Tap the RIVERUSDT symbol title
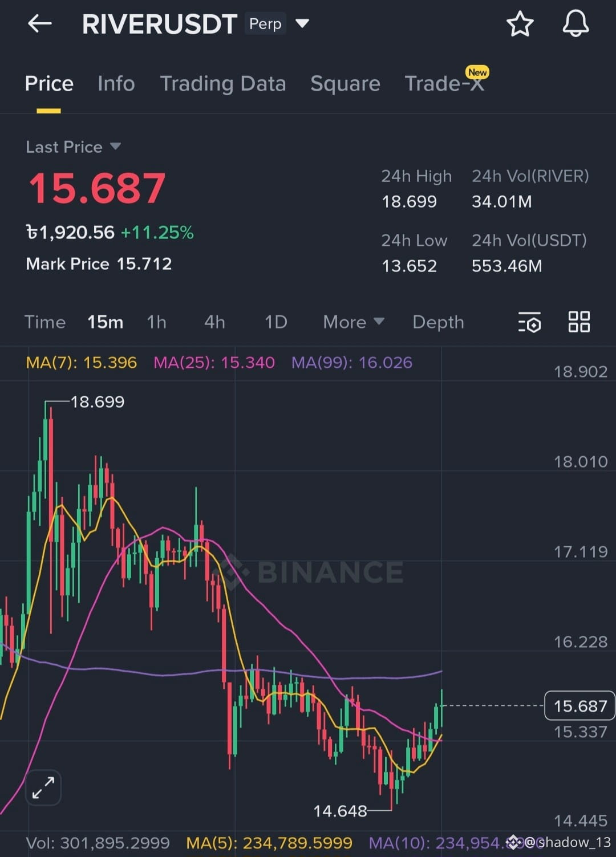 pyautogui.click(x=159, y=25)
